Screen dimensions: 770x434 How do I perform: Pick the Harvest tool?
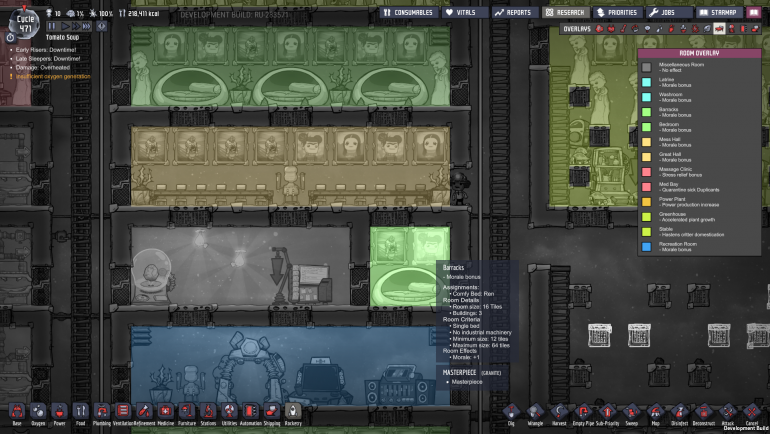561,411
